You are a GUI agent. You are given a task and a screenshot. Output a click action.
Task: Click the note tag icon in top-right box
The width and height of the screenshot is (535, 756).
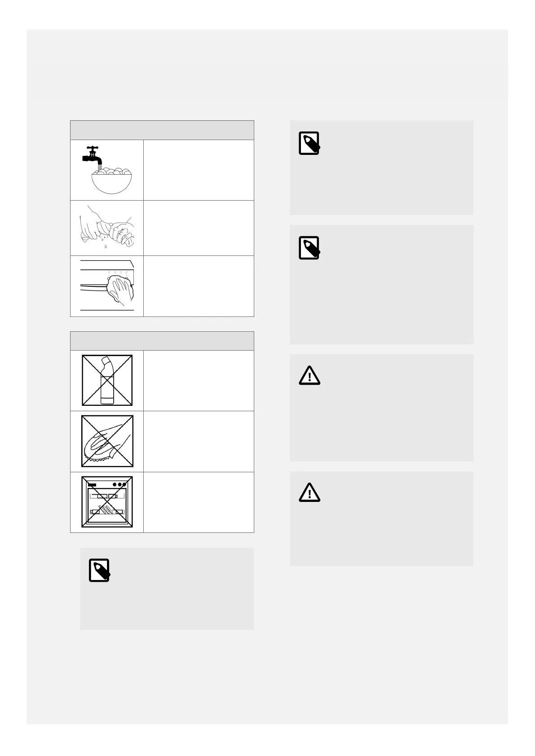(310, 143)
